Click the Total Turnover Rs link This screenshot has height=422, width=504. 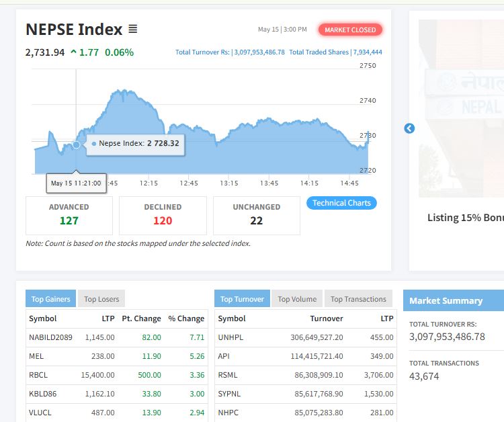pos(230,52)
